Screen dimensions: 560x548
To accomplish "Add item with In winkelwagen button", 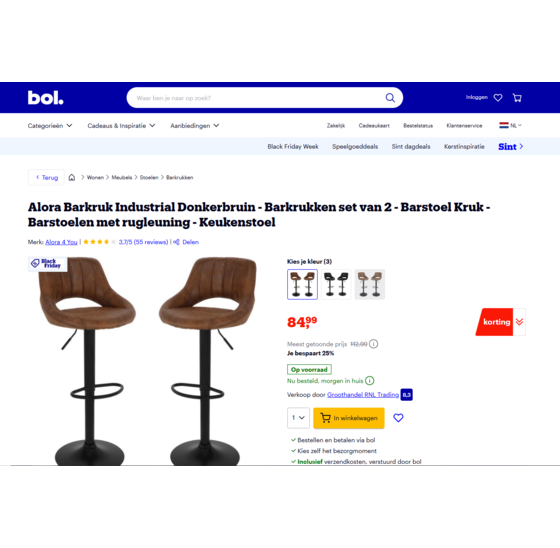I will point(349,418).
